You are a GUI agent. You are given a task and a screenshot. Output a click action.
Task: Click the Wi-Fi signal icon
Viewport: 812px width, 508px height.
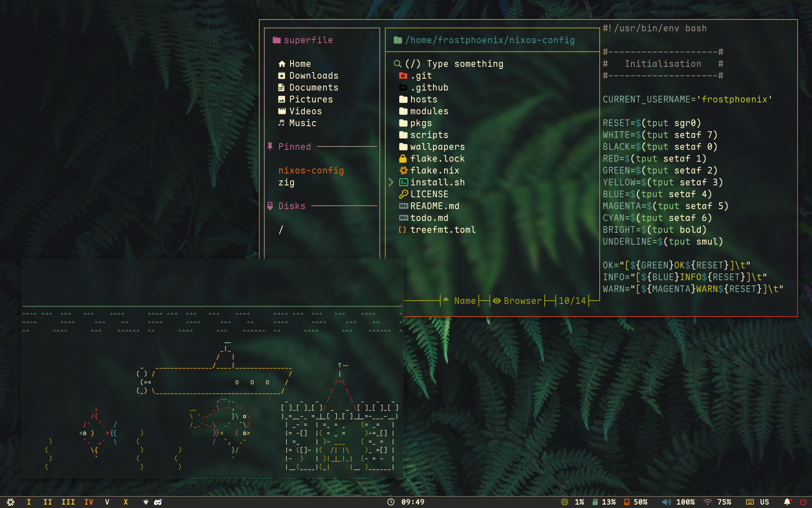[x=708, y=502]
